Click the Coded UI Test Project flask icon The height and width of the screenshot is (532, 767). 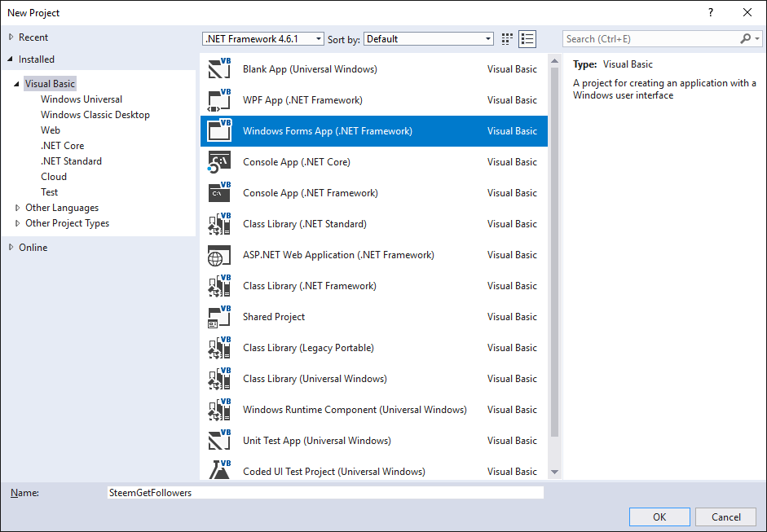(219, 470)
